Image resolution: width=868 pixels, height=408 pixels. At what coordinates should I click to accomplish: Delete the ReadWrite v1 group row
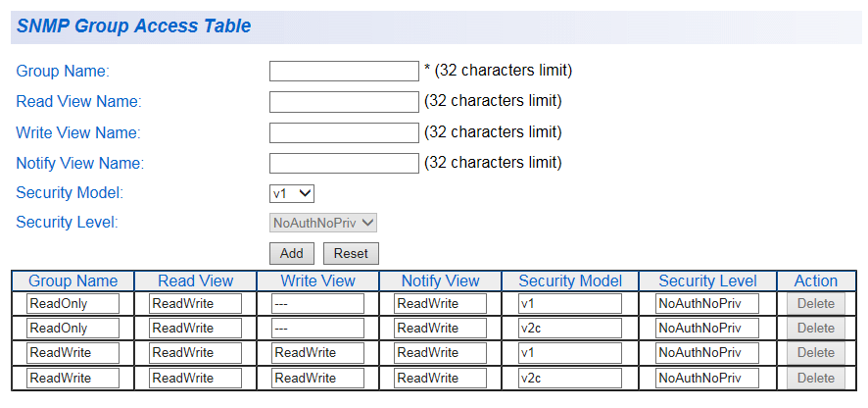click(816, 352)
